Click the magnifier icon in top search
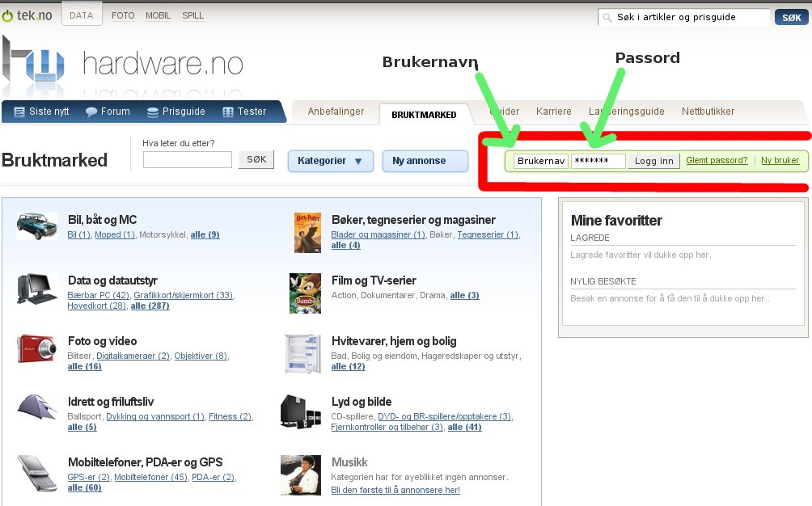Viewport: 812px width, 506px height. 607,18
